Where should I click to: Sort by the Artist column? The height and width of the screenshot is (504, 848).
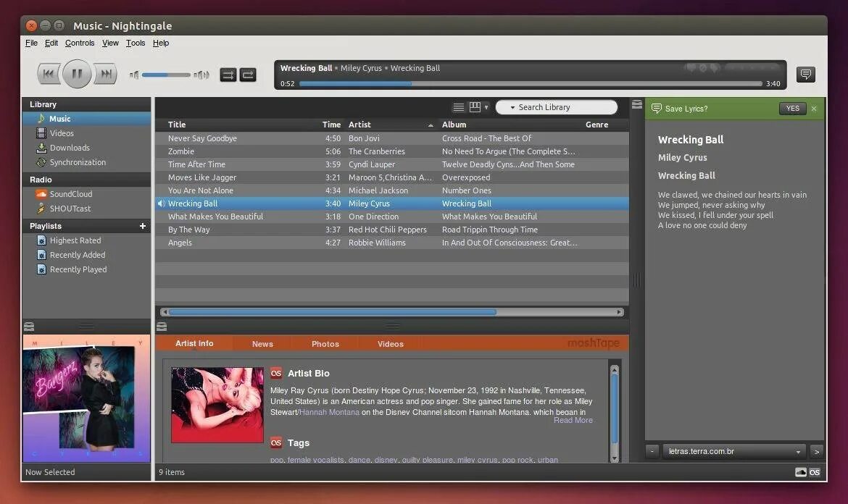coord(391,125)
